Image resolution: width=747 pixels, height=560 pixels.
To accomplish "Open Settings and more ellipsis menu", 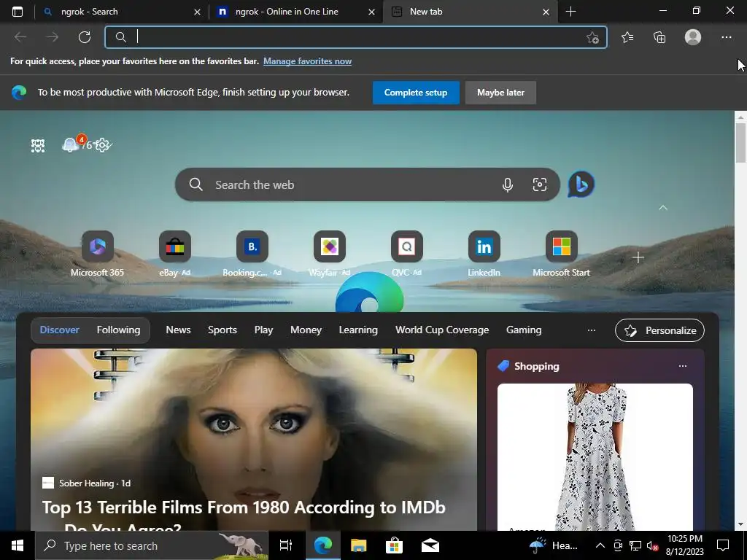I will click(x=726, y=37).
